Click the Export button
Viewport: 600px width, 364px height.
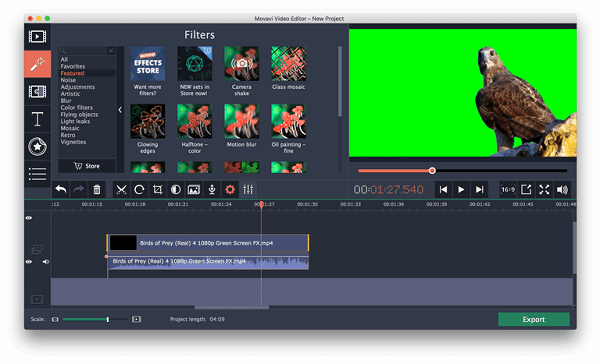[533, 319]
